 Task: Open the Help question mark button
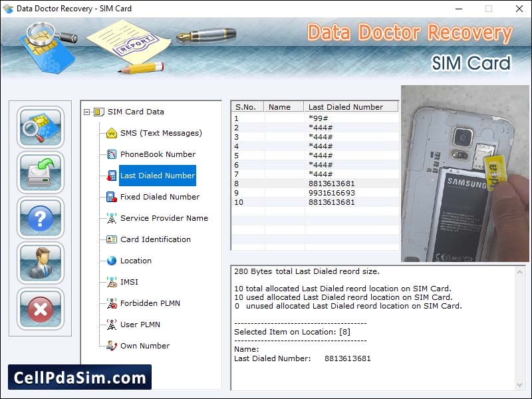(41, 218)
